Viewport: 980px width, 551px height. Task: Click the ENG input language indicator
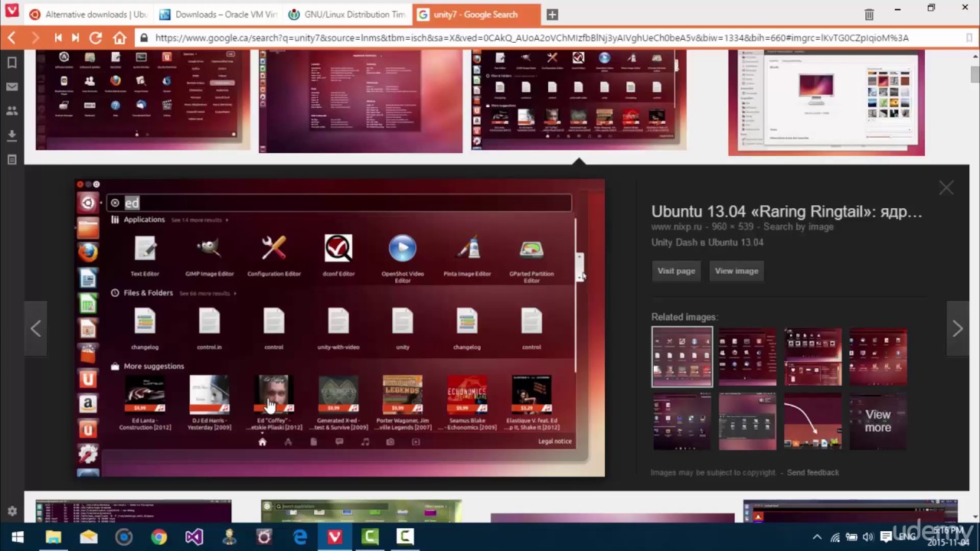tap(908, 537)
